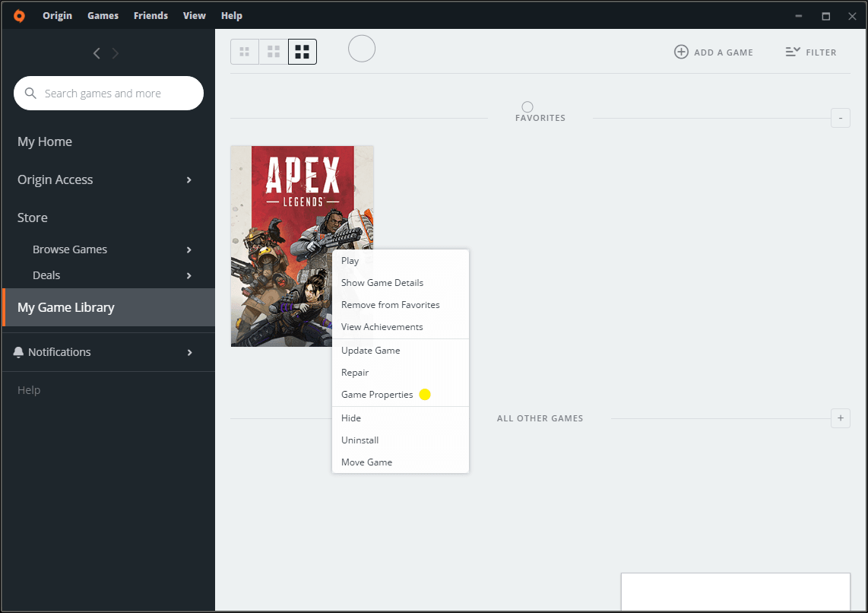Screen dimensions: 868x613
Task: Choose Show Game Details
Action: pyautogui.click(x=401, y=283)
